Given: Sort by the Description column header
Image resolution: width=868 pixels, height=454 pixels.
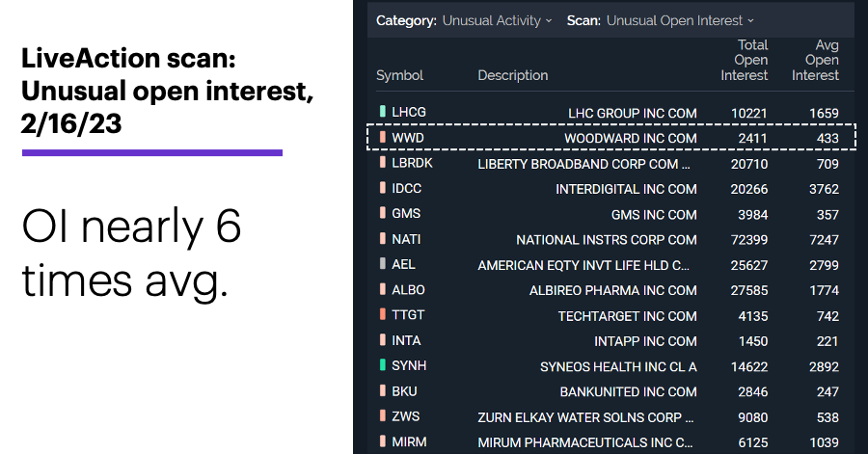Looking at the screenshot, I should [513, 75].
